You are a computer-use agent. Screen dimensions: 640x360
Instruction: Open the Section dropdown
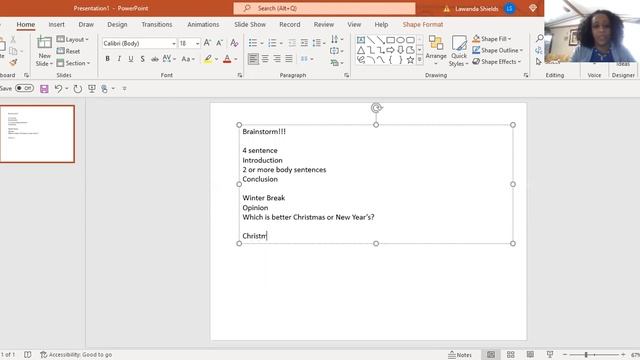[73, 63]
